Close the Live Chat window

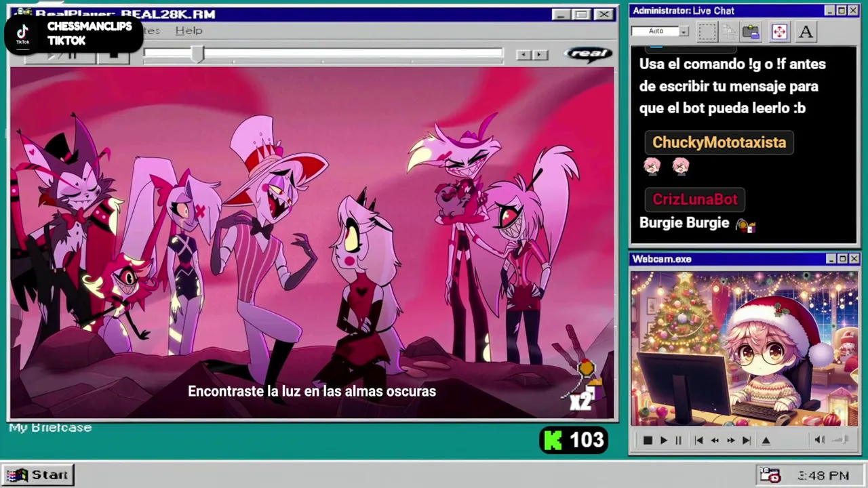[853, 10]
